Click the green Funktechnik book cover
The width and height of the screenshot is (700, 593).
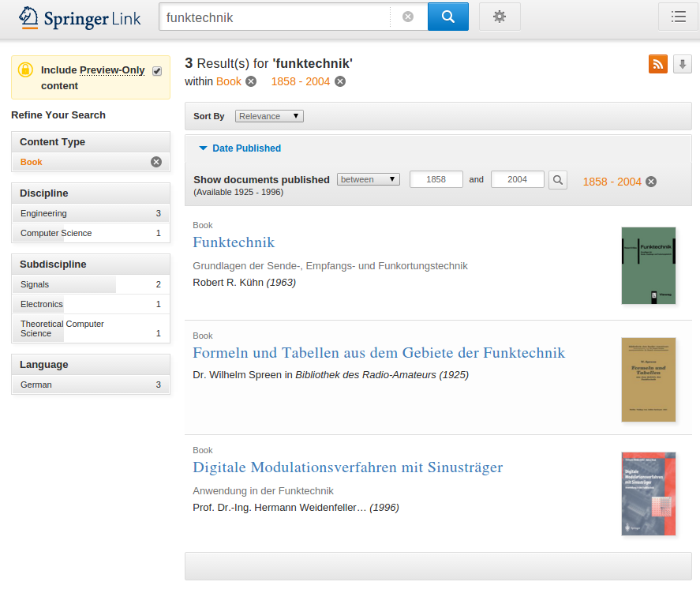tap(648, 265)
